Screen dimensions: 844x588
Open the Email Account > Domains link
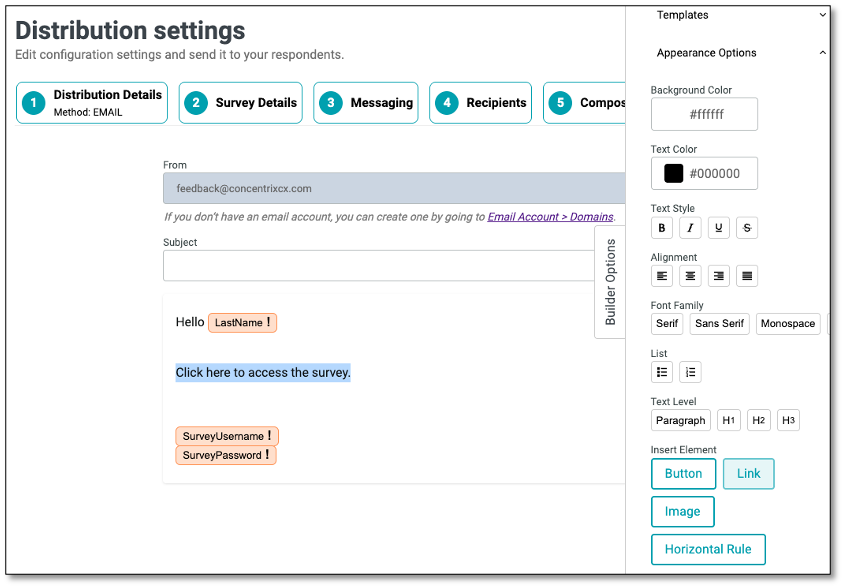point(549,216)
